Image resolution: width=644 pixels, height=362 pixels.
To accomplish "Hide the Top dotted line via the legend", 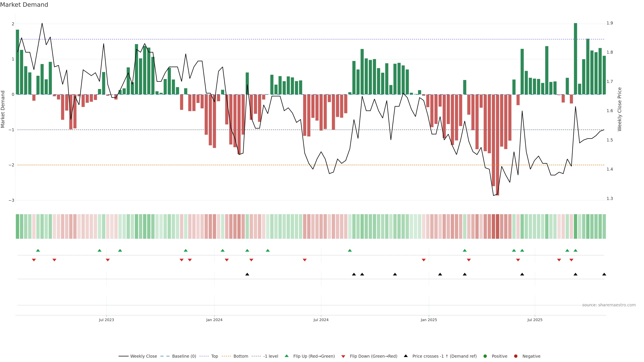I will pyautogui.click(x=214, y=356).
